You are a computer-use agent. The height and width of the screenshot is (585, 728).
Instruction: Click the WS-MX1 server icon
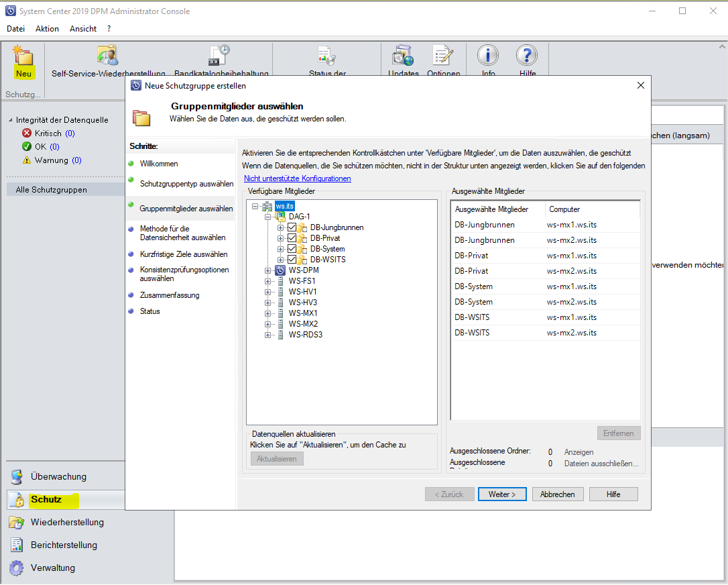click(x=280, y=313)
